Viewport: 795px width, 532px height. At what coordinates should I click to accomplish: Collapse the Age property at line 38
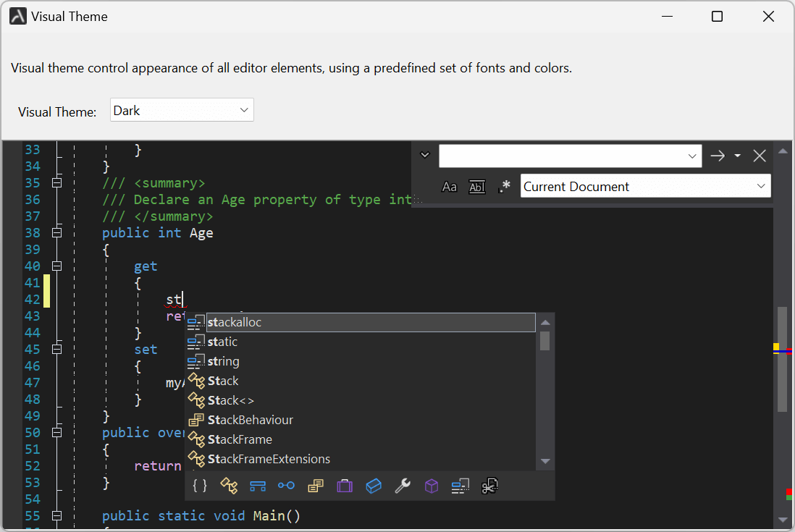tap(56, 233)
